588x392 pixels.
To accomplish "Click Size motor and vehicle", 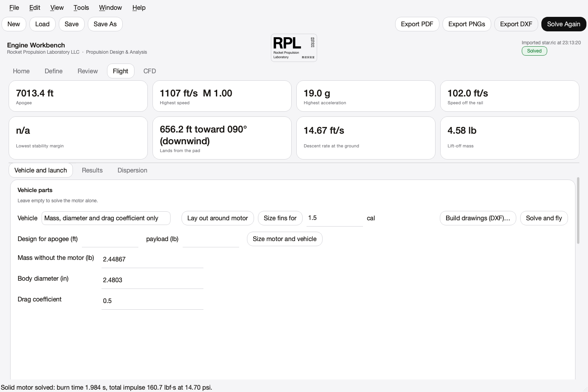I will click(x=285, y=239).
